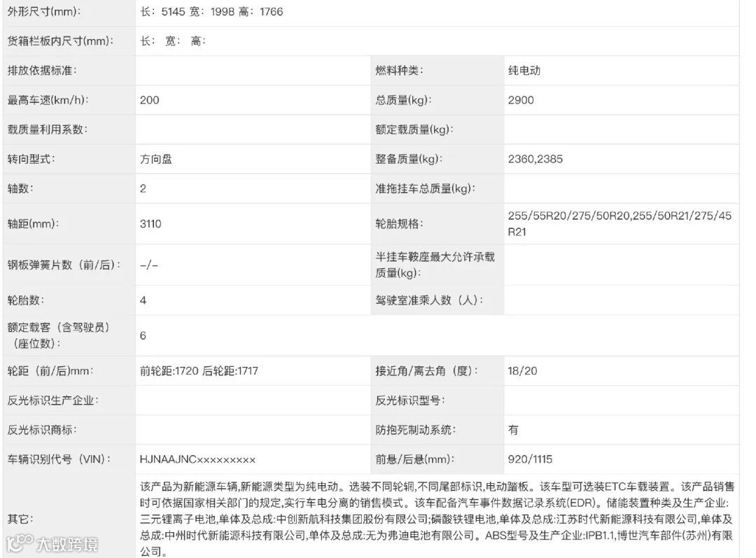
Task: Click the 反光标识型号 label
Action: click(x=410, y=400)
